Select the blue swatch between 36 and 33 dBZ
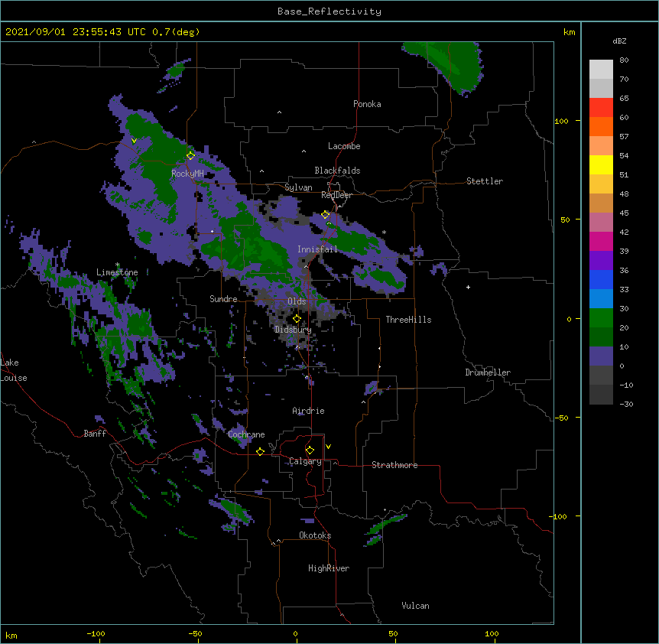The image size is (659, 644). (x=601, y=279)
